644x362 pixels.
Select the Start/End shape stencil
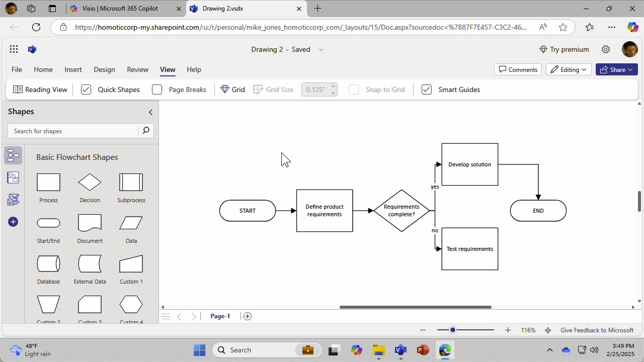48,223
